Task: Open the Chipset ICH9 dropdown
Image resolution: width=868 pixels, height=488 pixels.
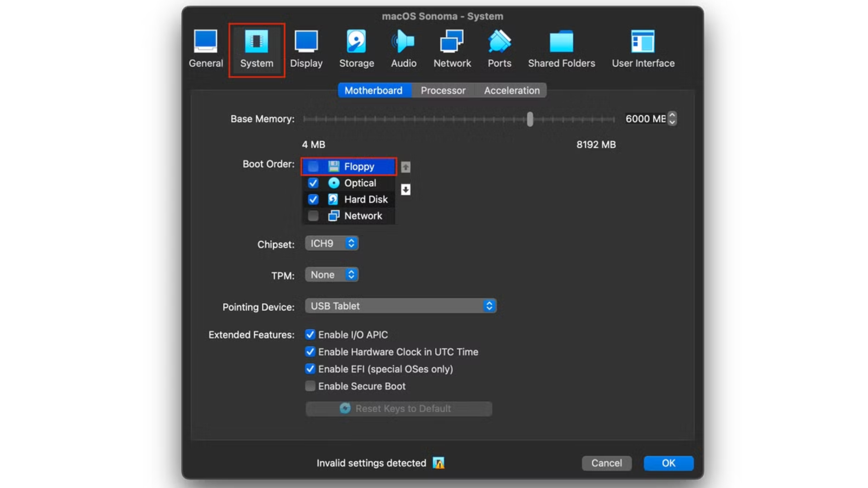Action: (332, 243)
